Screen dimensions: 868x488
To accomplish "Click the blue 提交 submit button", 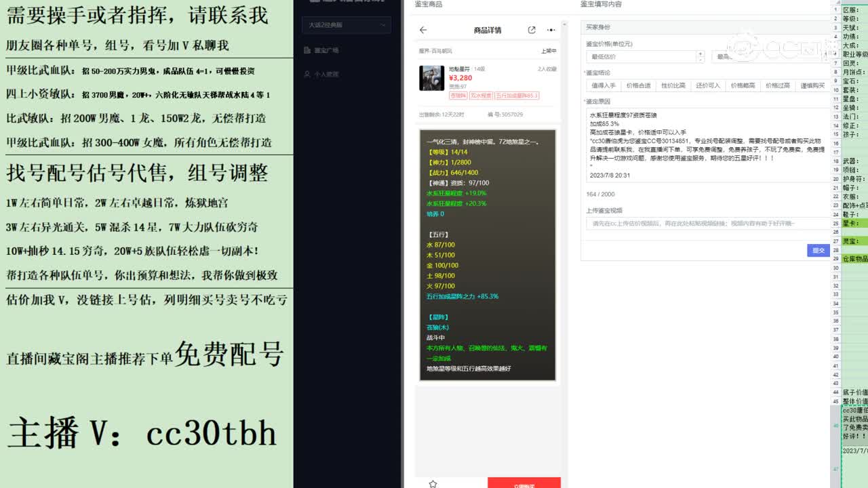I will [x=818, y=250].
